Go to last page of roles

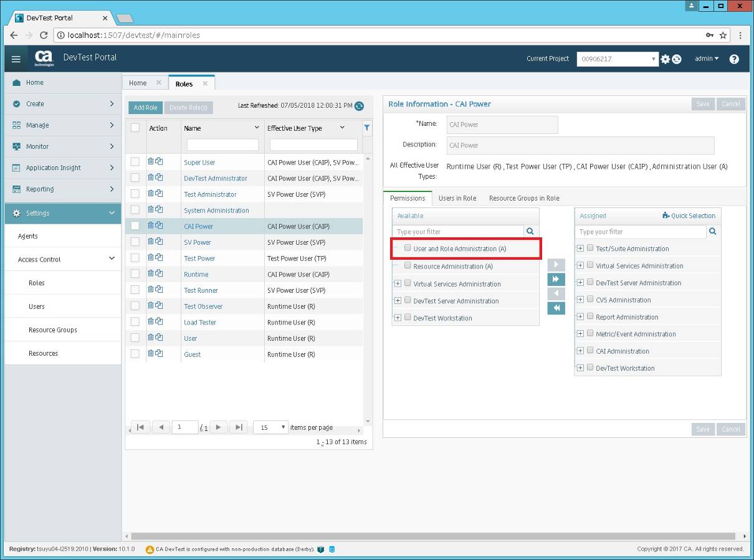pos(239,427)
